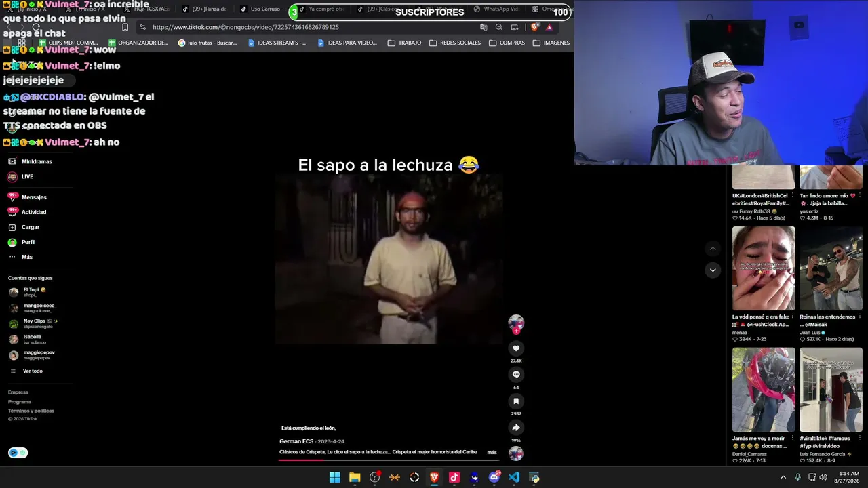Open the Más option in the sidebar

tap(20, 257)
